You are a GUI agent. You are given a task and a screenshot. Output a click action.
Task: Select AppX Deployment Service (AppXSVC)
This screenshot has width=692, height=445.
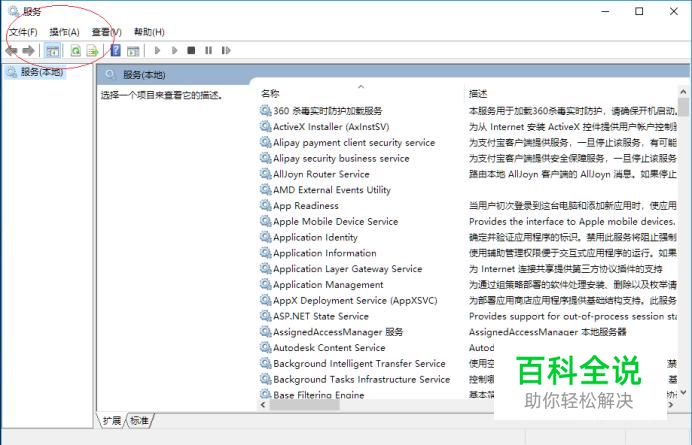(355, 301)
